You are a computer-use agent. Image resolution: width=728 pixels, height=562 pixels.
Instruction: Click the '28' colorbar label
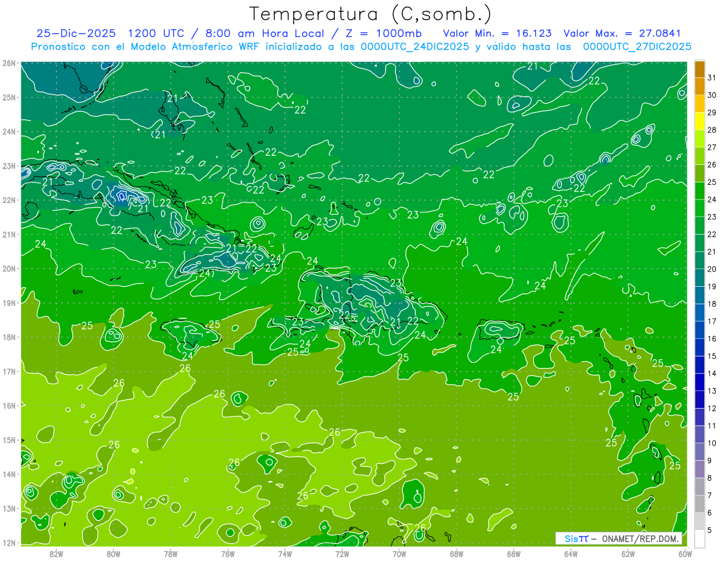pos(712,129)
